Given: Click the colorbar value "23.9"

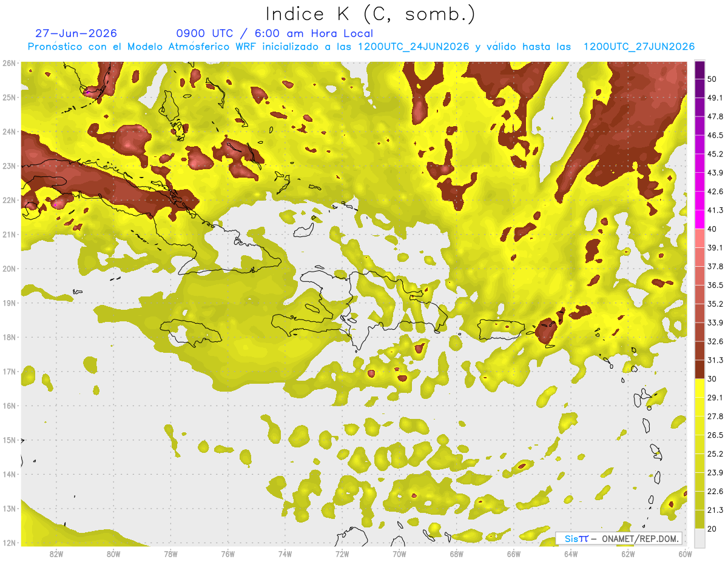Looking at the screenshot, I should coord(715,472).
